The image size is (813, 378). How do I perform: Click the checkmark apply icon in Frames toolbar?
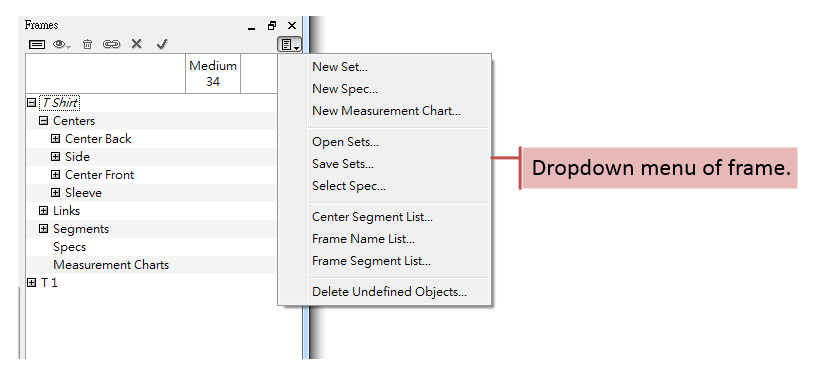(162, 45)
